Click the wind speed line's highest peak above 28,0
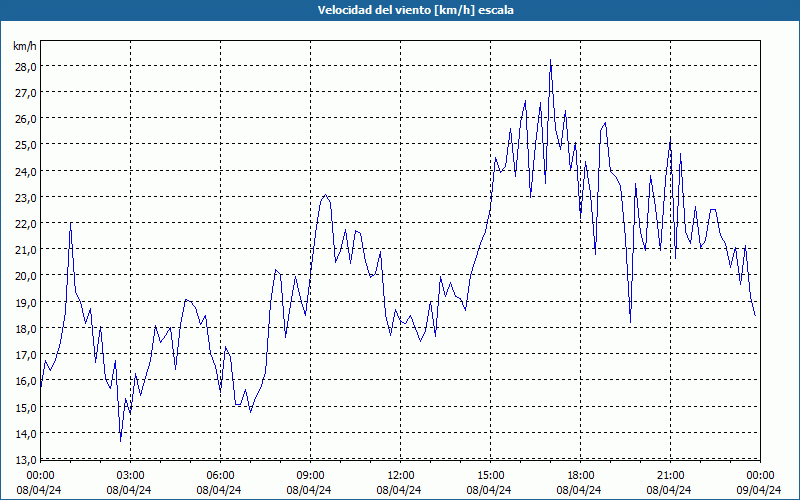Screen dimensions: 800x500 coord(550,60)
